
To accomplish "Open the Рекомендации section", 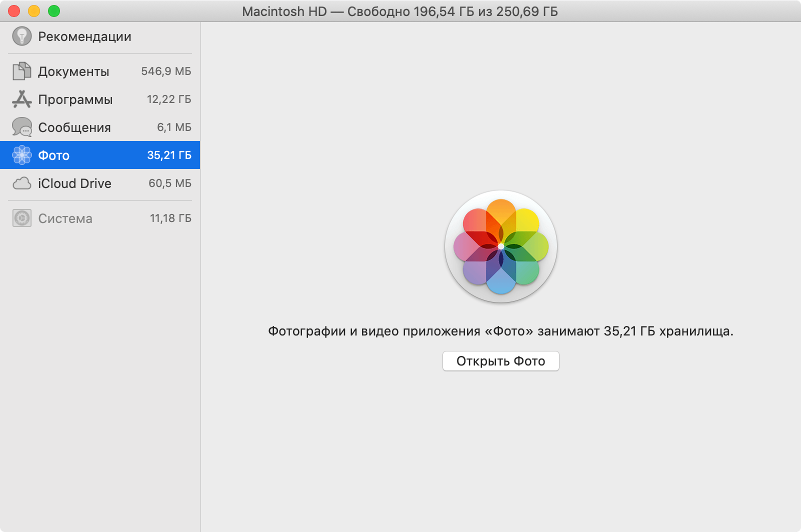I will pyautogui.click(x=84, y=36).
